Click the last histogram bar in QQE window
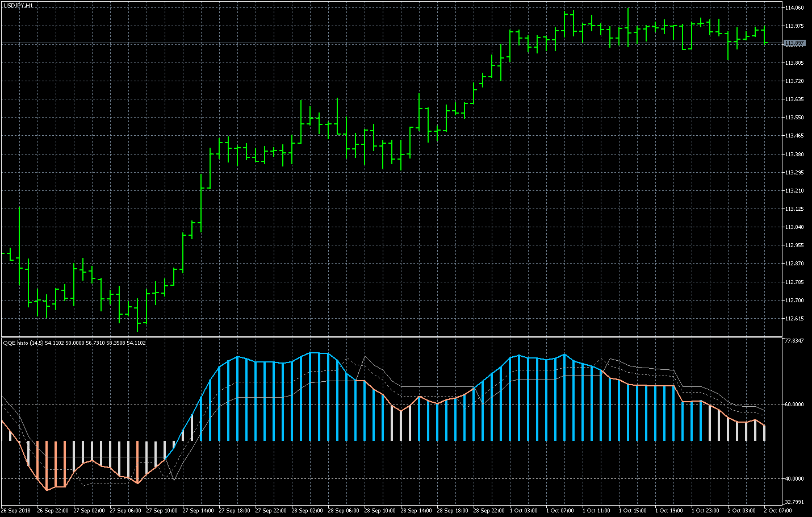Screen dimensions: 812x517 click(x=764, y=433)
